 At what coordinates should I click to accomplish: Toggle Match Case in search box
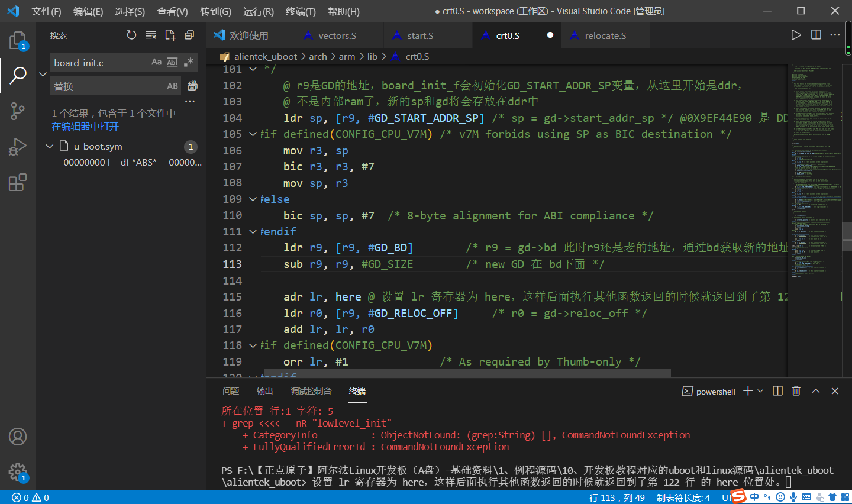(156, 62)
